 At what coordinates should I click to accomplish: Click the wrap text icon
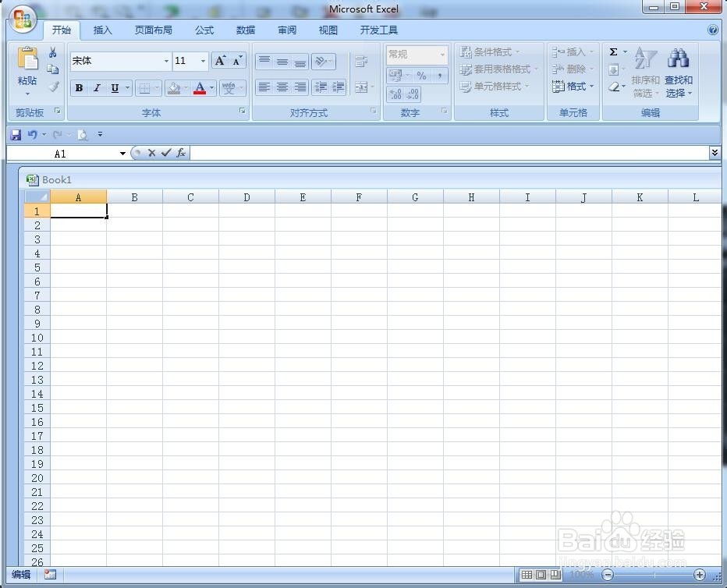tap(361, 61)
